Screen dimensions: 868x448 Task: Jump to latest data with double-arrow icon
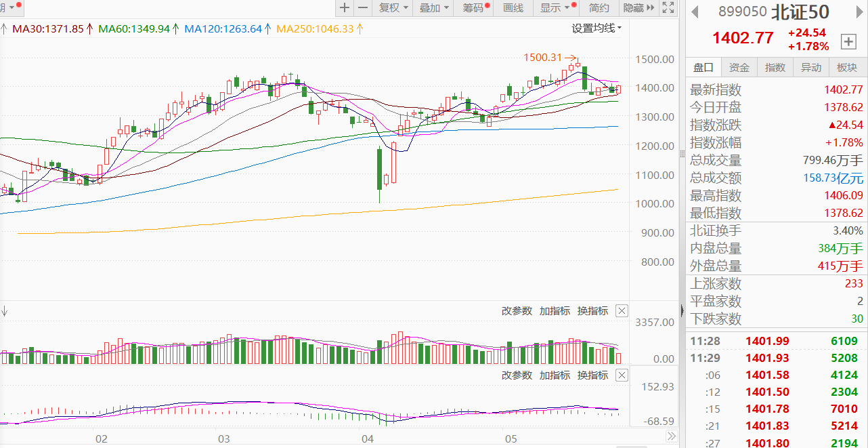[x=671, y=436]
